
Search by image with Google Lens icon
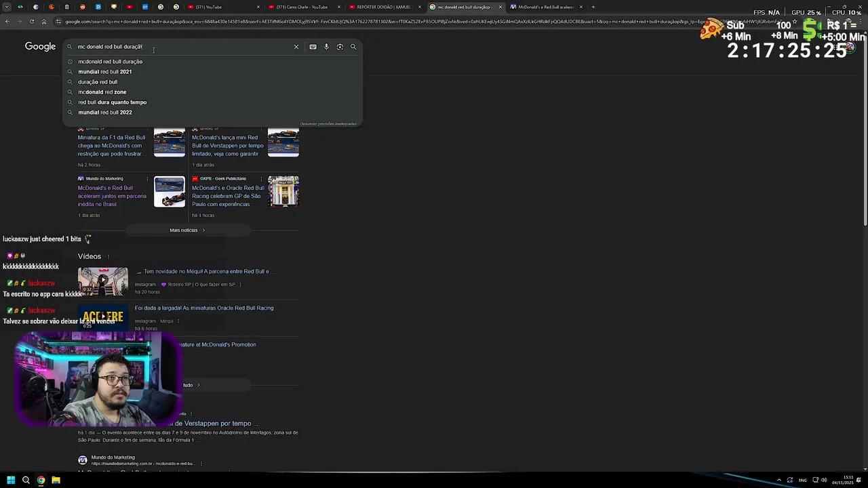pos(340,47)
